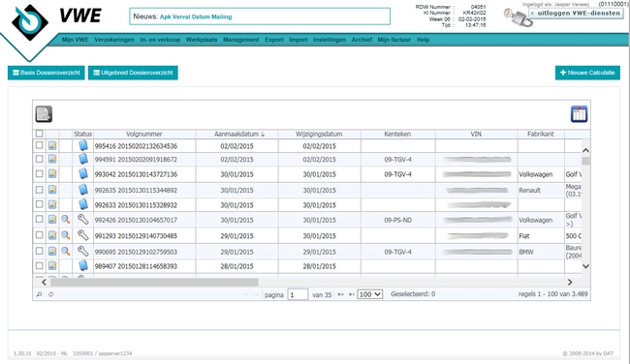Click magnifier icon for dossier 990695
This screenshot has height=364, width=630.
click(x=66, y=252)
